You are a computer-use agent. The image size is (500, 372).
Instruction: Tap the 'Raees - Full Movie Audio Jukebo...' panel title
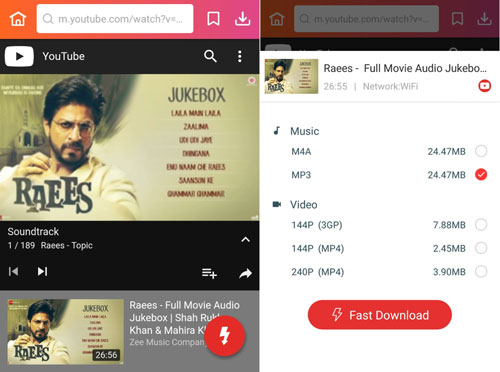point(405,68)
